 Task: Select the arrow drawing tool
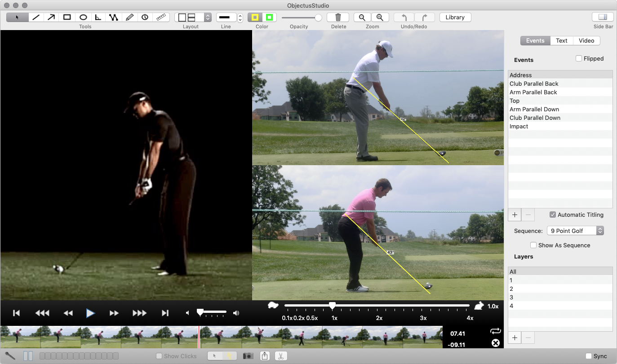[52, 18]
